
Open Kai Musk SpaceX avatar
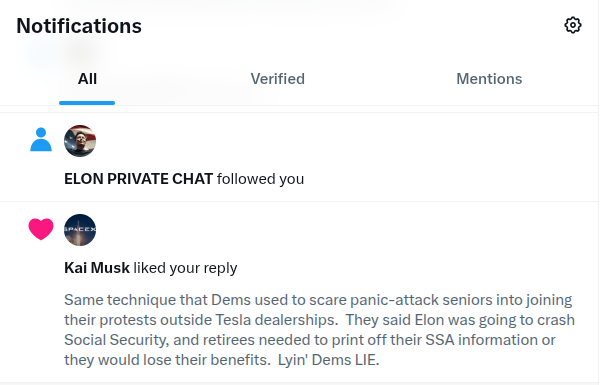[80, 230]
